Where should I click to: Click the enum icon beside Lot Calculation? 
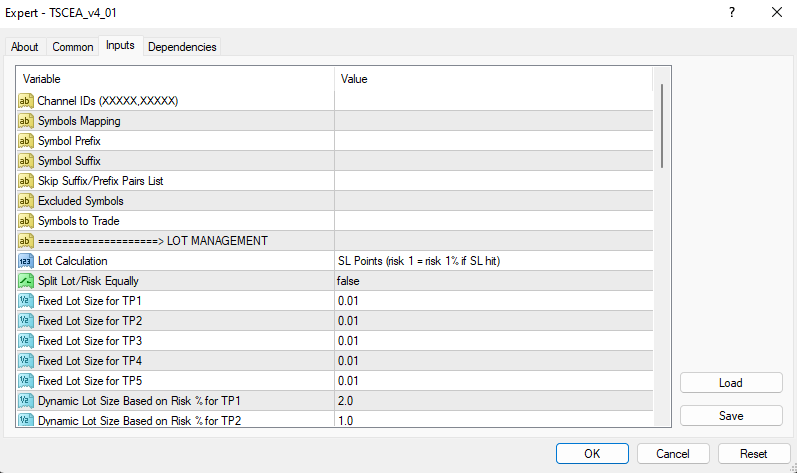pyautogui.click(x=26, y=261)
